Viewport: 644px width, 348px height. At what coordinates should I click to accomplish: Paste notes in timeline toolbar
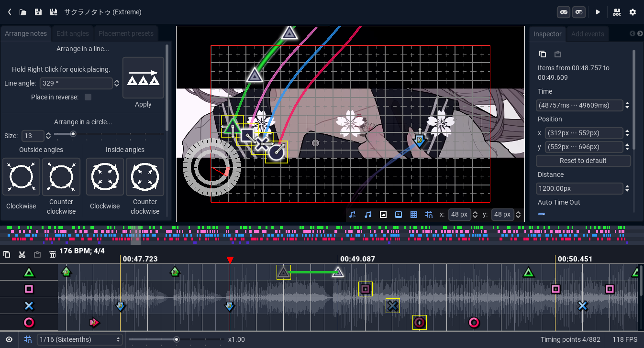[x=37, y=254]
